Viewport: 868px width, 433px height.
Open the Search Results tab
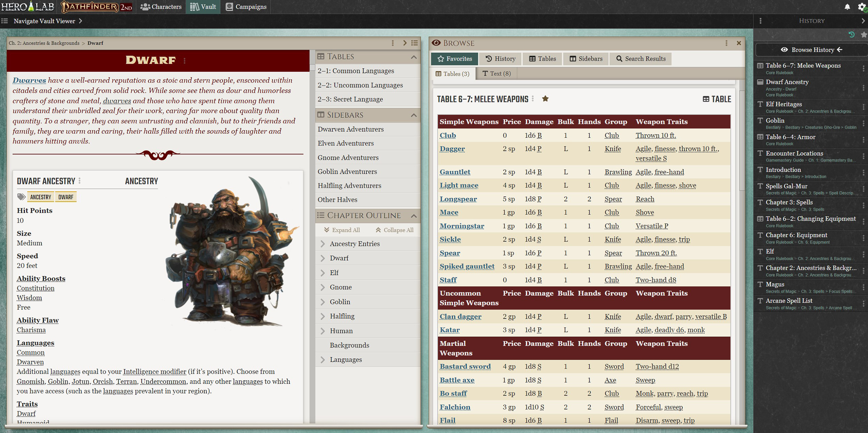pos(641,59)
